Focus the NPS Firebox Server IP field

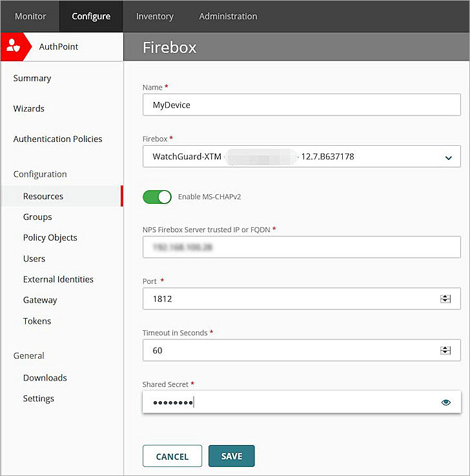301,247
